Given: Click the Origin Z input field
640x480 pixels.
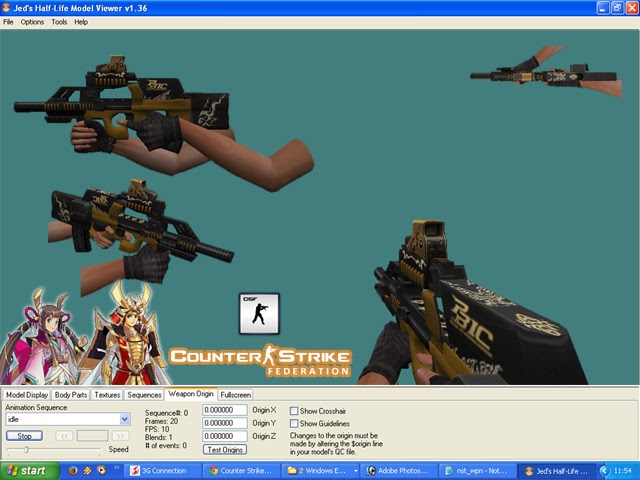Looking at the screenshot, I should pos(225,436).
